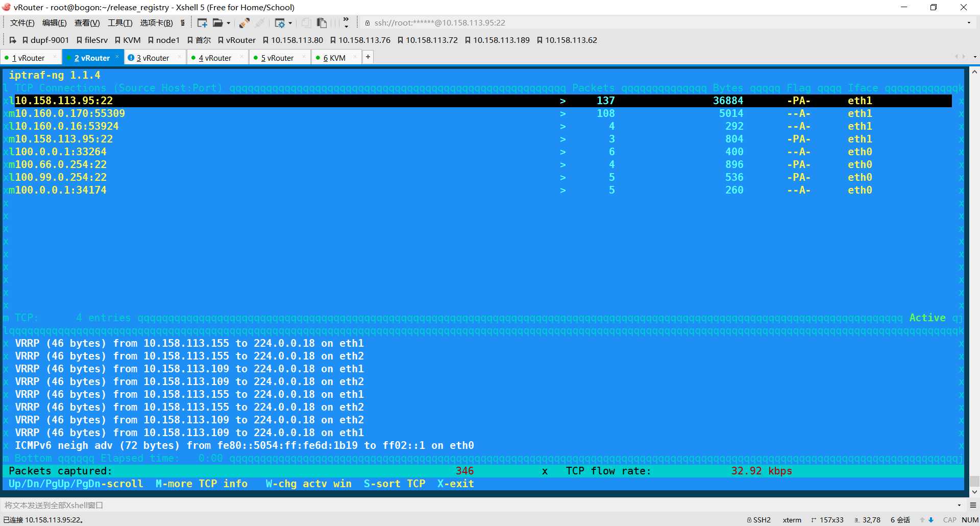Open the KVM quick link bookmark
The width and height of the screenshot is (980, 526).
click(128, 40)
